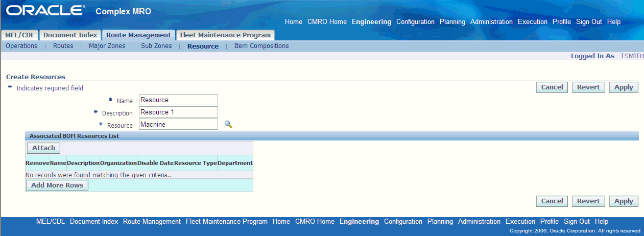Select the Route Management tab
The image size is (644, 236).
(x=138, y=35)
